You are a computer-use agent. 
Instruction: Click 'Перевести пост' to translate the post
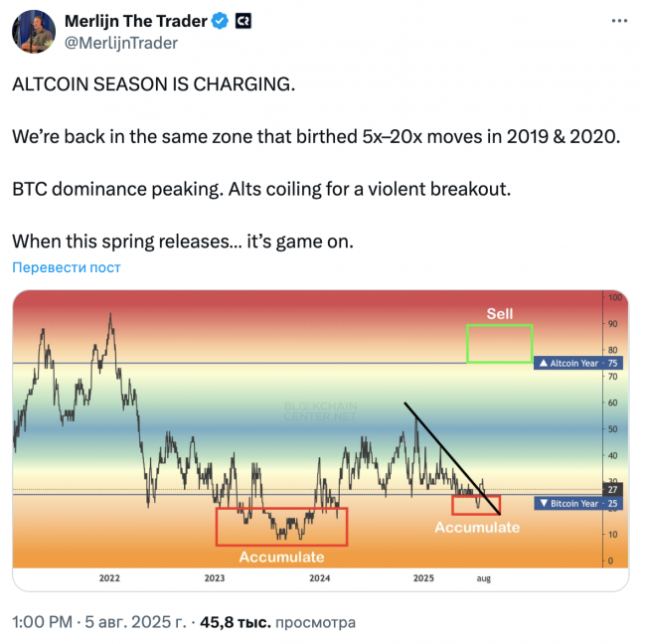click(67, 267)
